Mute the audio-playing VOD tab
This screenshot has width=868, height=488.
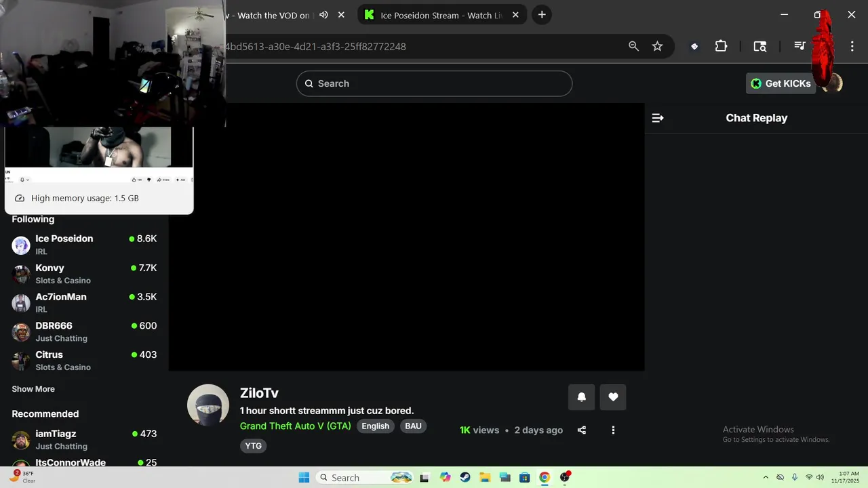[323, 15]
